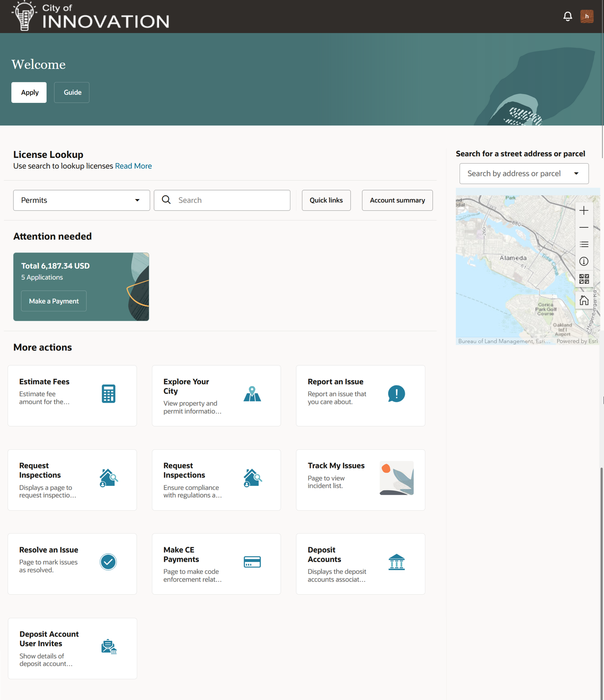Click the Estimate Fees calculator icon
The width and height of the screenshot is (604, 700).
[x=108, y=394]
